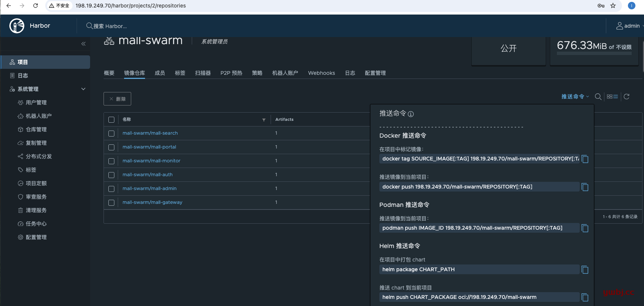
Task: Focus the 搜索 Harbor search field
Action: [x=110, y=26]
